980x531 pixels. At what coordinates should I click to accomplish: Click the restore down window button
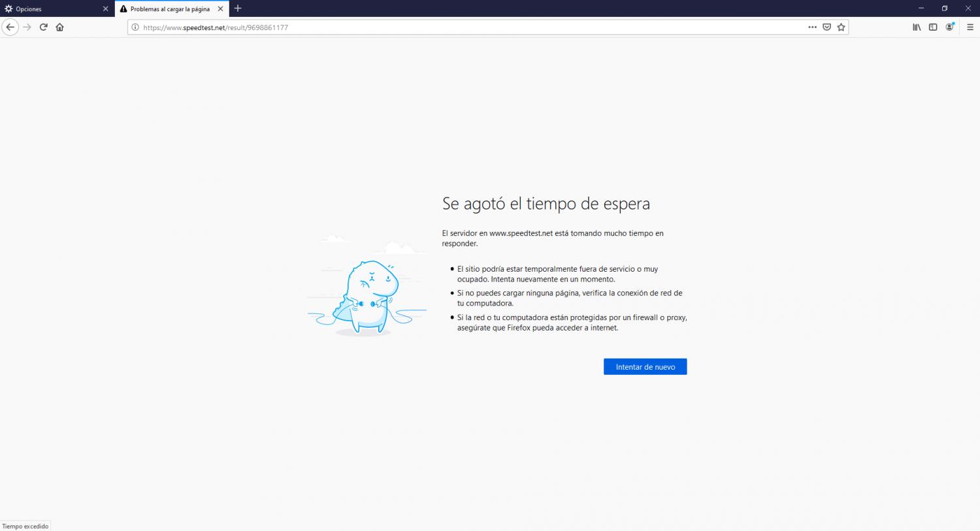click(944, 8)
